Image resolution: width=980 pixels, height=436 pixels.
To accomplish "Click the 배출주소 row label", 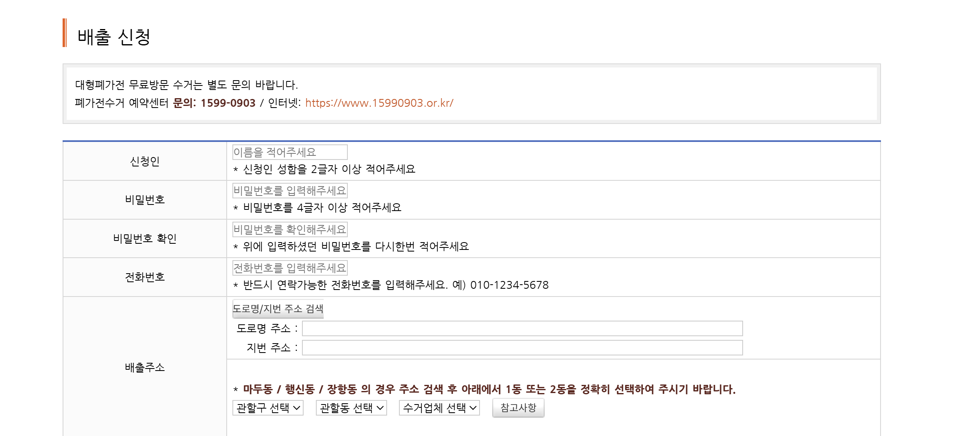I will pyautogui.click(x=145, y=367).
